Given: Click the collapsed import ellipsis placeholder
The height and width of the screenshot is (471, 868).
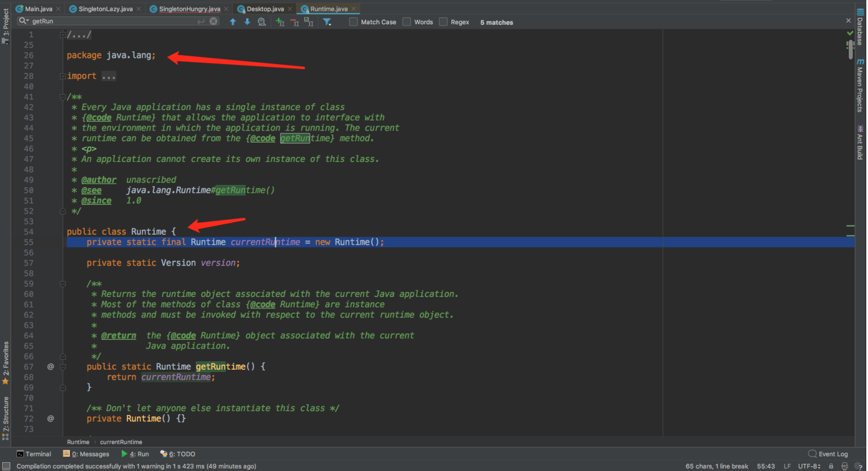Looking at the screenshot, I should click(x=109, y=76).
